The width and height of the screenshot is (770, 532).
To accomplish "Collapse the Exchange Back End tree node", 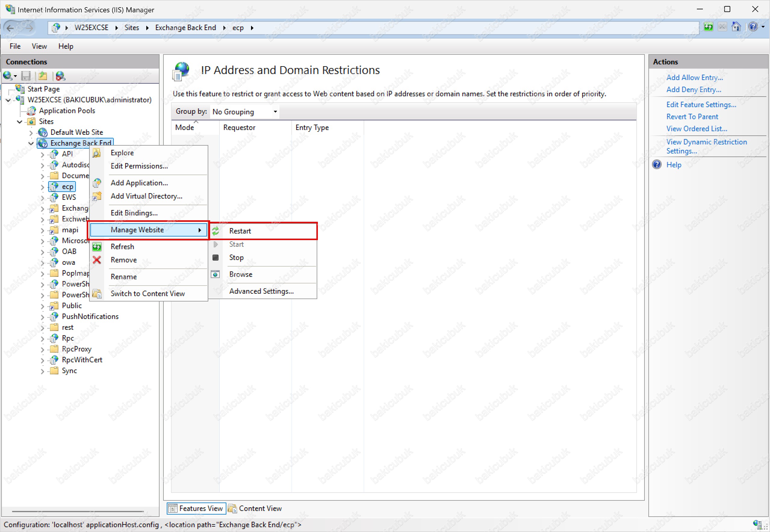I will pyautogui.click(x=31, y=143).
